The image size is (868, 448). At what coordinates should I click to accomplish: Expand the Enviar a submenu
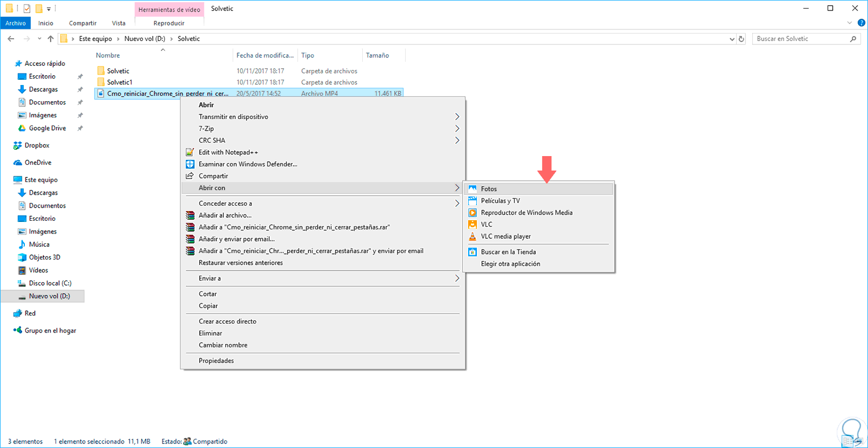[457, 278]
